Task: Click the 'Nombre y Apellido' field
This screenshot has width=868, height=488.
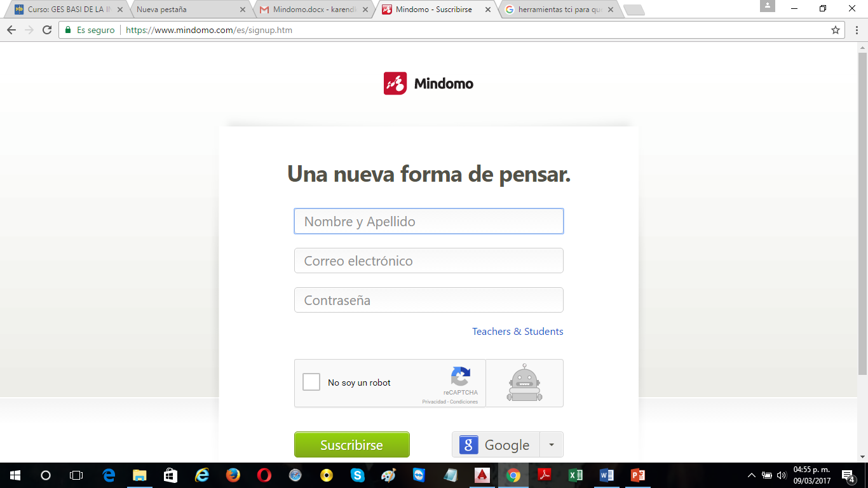Action: [429, 221]
